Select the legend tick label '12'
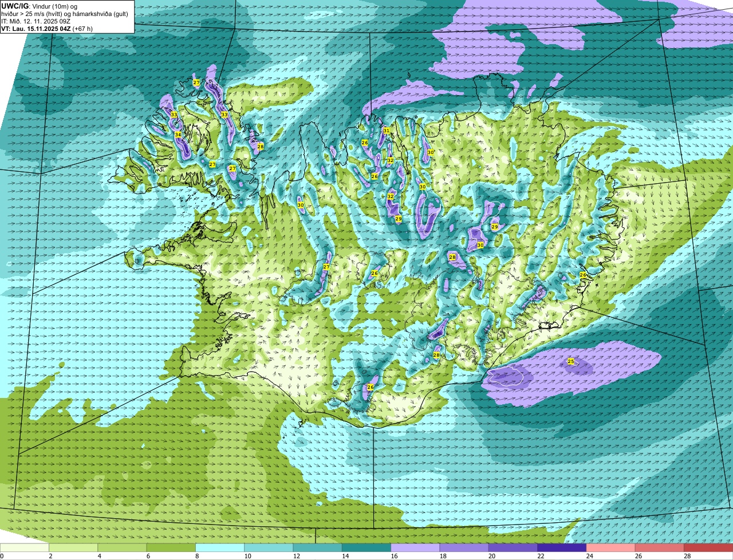 [x=296, y=556]
